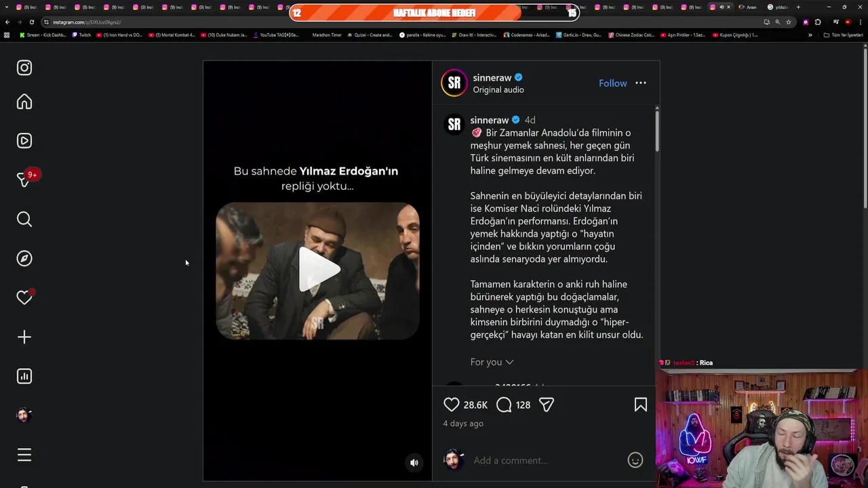Switch to the yıldız Google tab
The height and width of the screenshot is (488, 868).
click(778, 7)
